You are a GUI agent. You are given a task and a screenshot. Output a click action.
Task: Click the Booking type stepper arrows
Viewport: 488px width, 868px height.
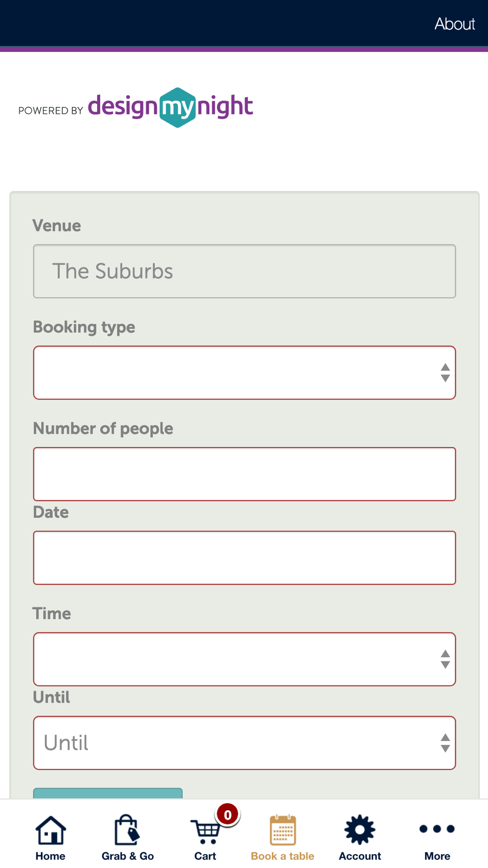pyautogui.click(x=445, y=373)
